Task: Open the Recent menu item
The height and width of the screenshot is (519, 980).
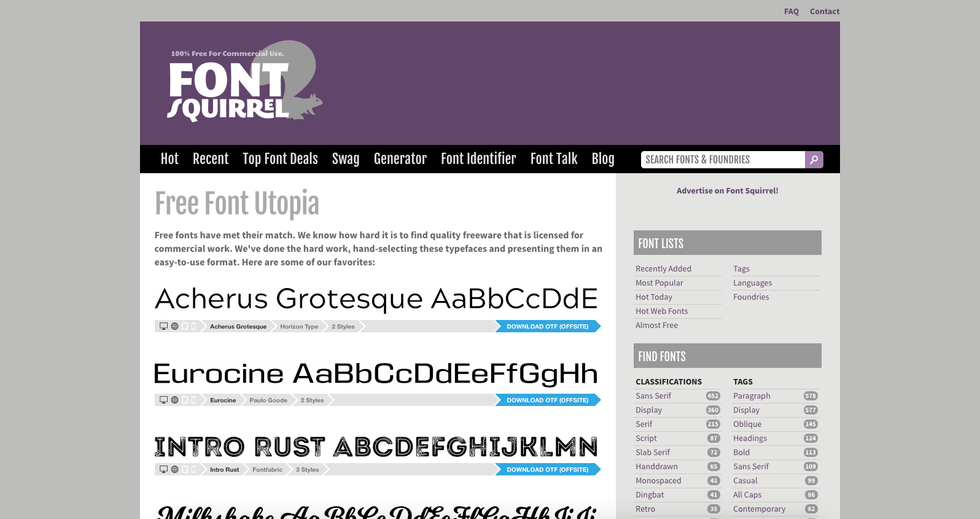Action: [x=211, y=159]
